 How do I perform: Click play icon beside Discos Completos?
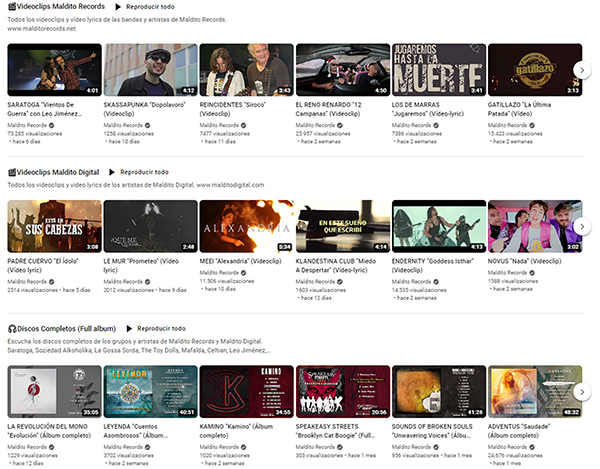[x=129, y=329]
